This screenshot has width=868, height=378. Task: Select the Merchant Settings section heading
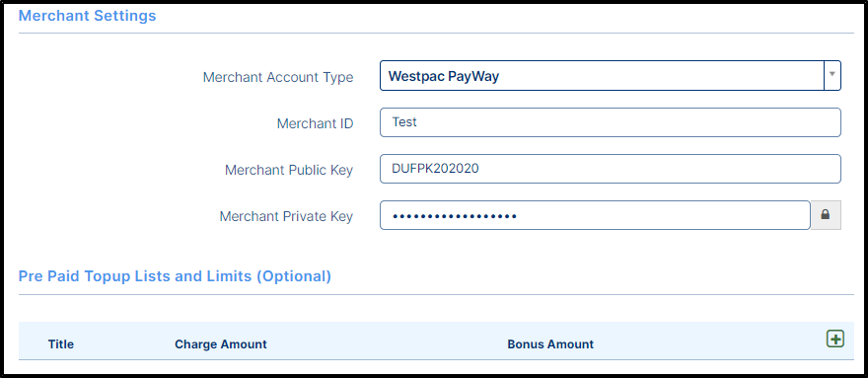pos(88,16)
